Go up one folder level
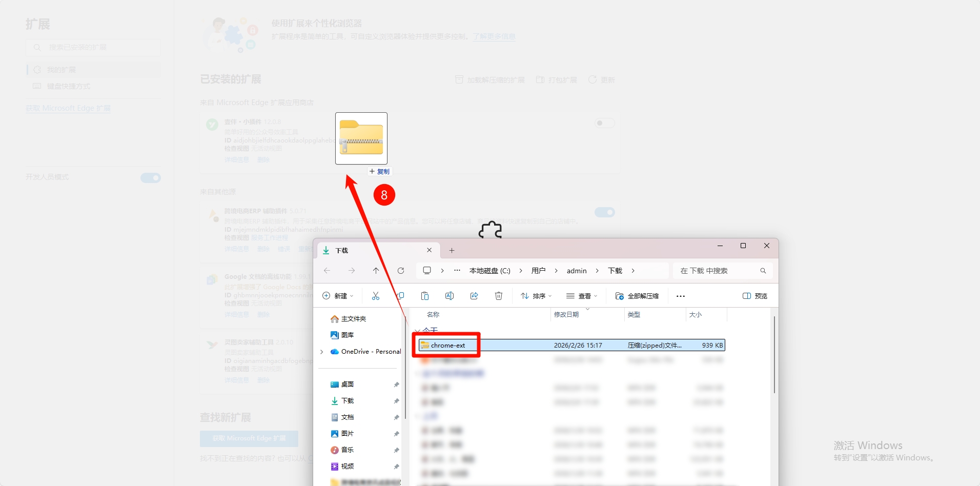Image resolution: width=980 pixels, height=486 pixels. pyautogui.click(x=376, y=271)
